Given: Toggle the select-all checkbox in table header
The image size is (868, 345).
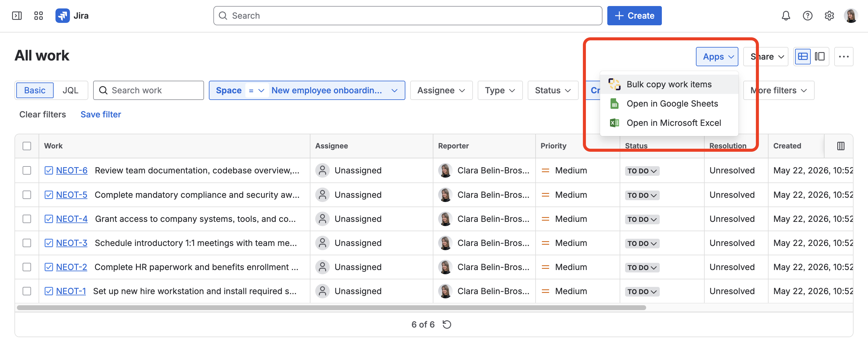Looking at the screenshot, I should pyautogui.click(x=27, y=146).
